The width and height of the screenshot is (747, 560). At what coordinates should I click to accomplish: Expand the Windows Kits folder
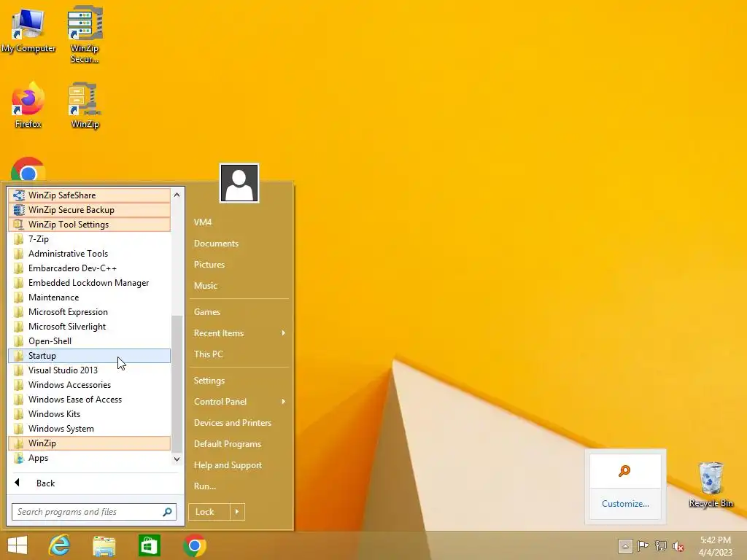point(89,414)
